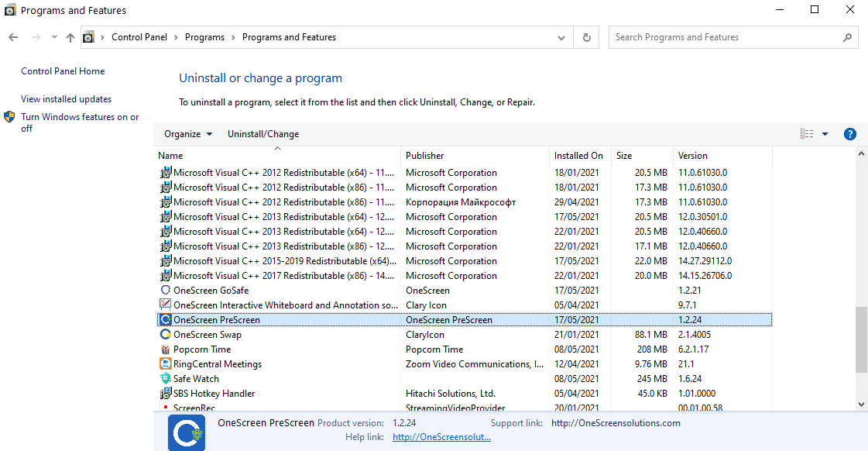Click the OneScreen Interactive Whiteboard icon

coord(165,305)
